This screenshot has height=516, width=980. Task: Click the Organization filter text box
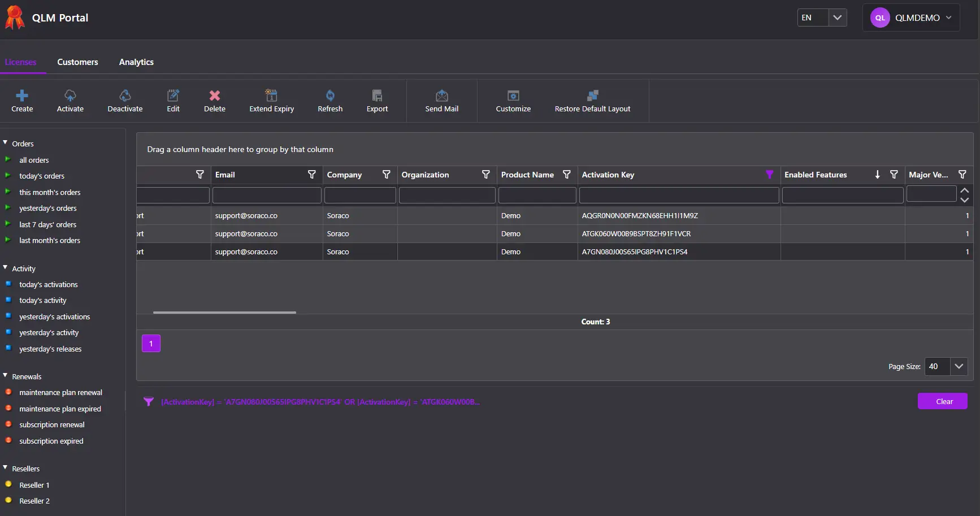pyautogui.click(x=447, y=195)
